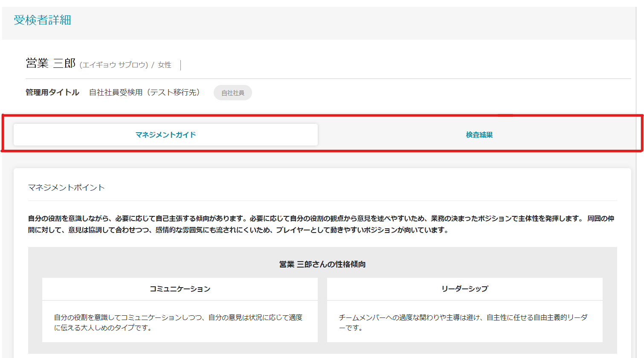This screenshot has width=644, height=358.
Task: Click the 自社社員 badge
Action: [232, 92]
